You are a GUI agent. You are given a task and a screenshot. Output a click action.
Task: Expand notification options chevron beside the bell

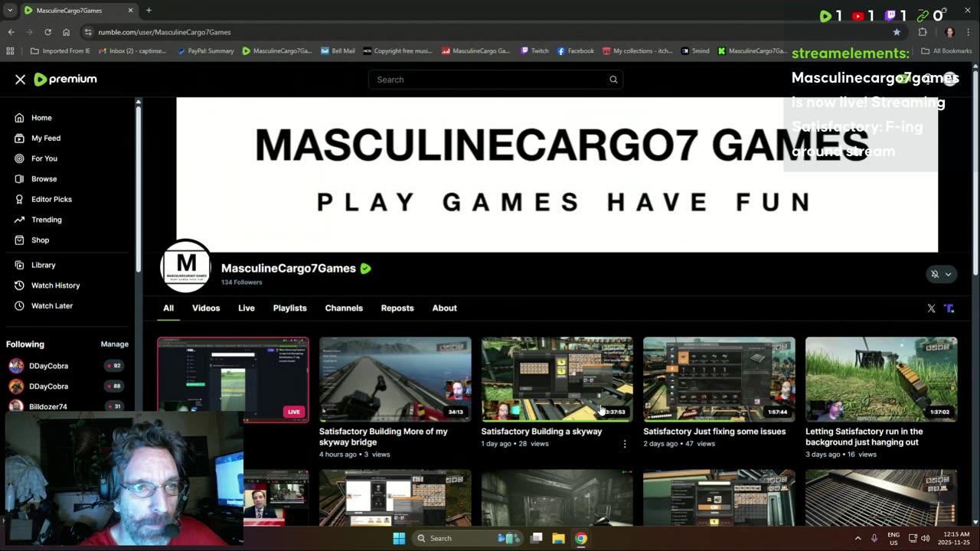[948, 274]
